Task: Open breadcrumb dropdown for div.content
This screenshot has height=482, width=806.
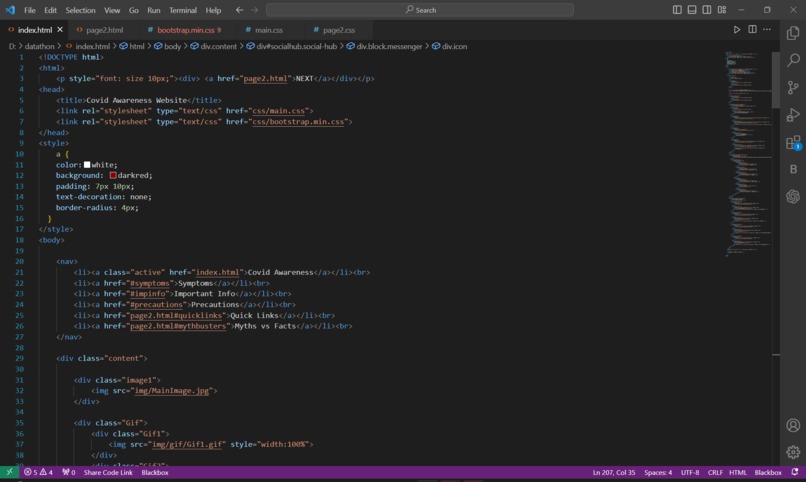Action: tap(213, 46)
